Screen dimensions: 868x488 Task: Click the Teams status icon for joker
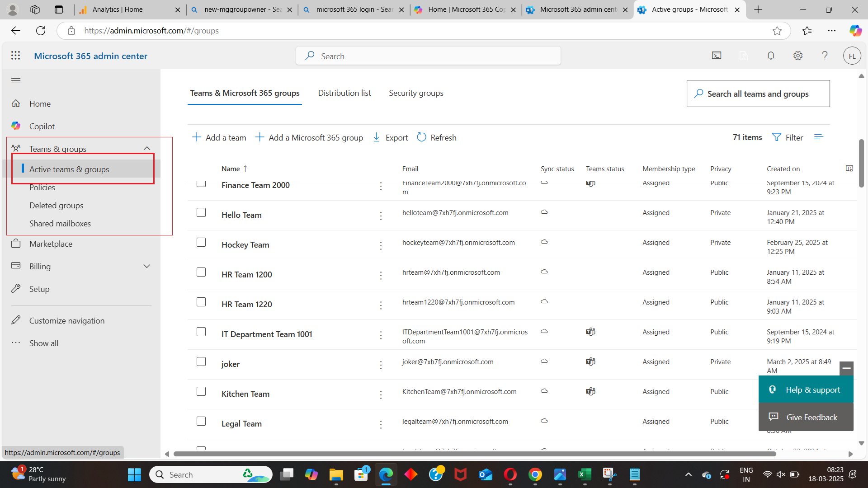590,361
